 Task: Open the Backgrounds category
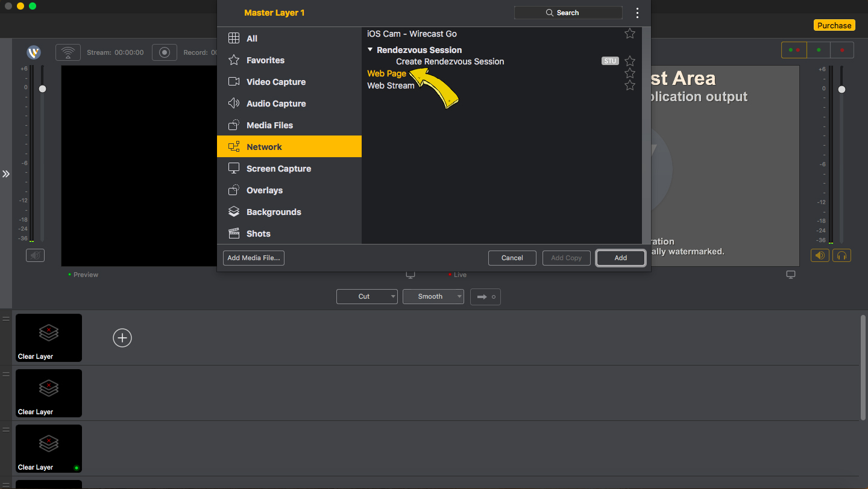289,212
